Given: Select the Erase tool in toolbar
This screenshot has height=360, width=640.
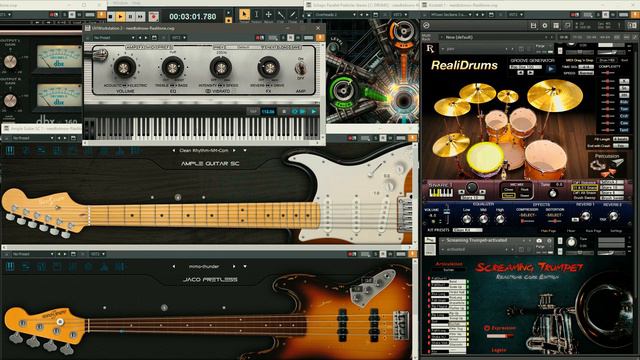Looking at the screenshot, I should coord(293,15).
